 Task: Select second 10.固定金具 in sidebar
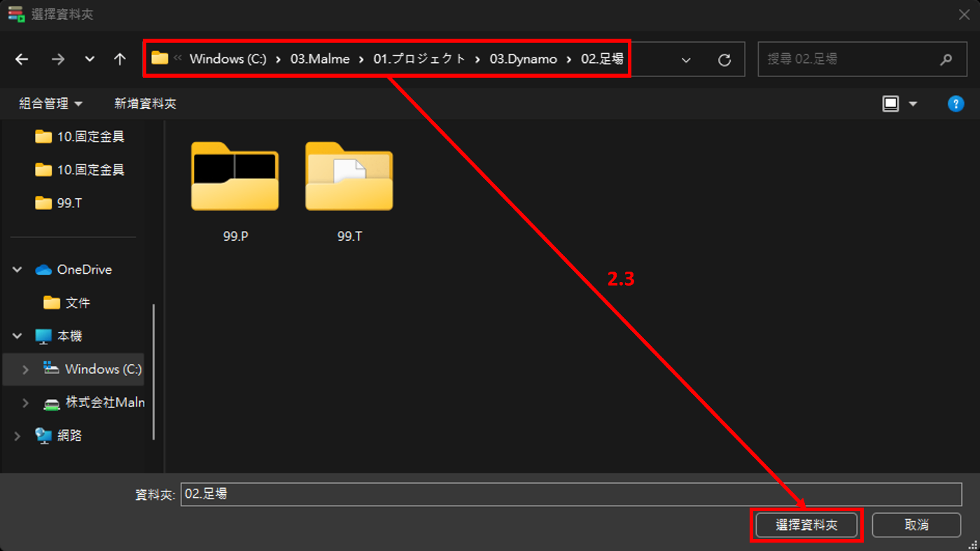(80, 169)
